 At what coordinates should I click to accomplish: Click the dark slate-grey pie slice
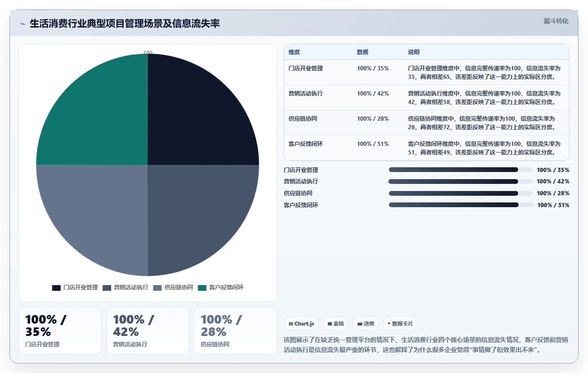(x=195, y=211)
